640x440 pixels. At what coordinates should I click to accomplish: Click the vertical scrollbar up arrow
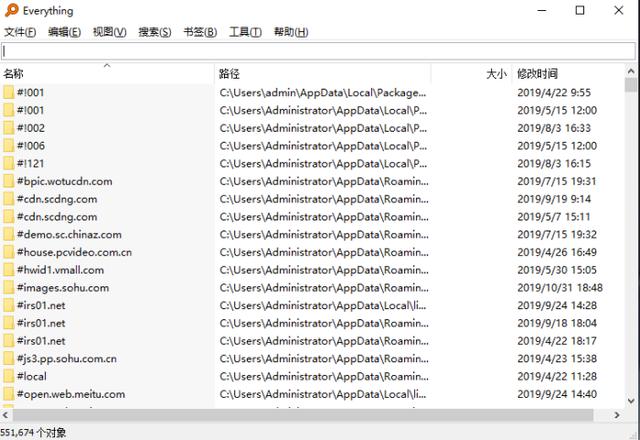click(x=631, y=71)
